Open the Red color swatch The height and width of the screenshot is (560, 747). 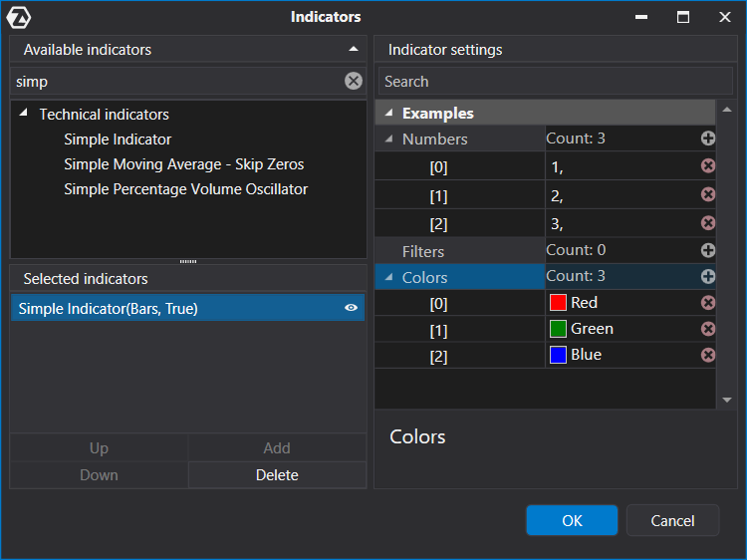(x=558, y=303)
